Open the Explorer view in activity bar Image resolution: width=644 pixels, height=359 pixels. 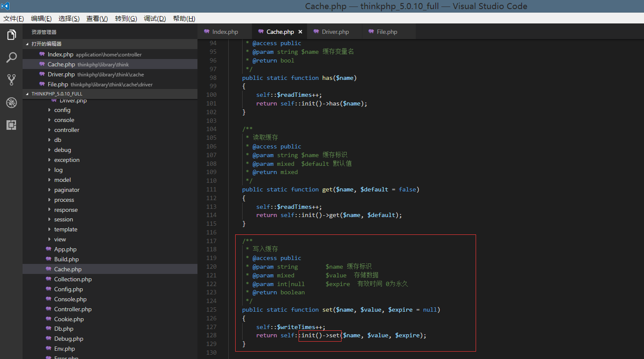pyautogui.click(x=11, y=35)
